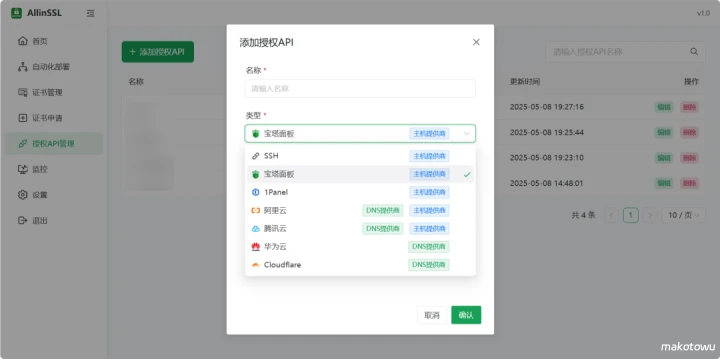Click the 1Panel logo icon
Image resolution: width=720 pixels, height=360 pixels.
(x=256, y=192)
